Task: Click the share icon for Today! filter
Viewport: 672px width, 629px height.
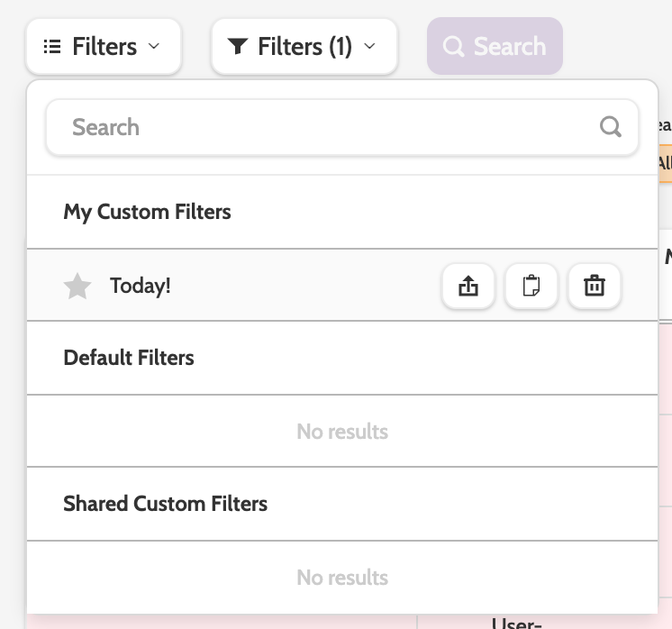Action: click(x=468, y=287)
